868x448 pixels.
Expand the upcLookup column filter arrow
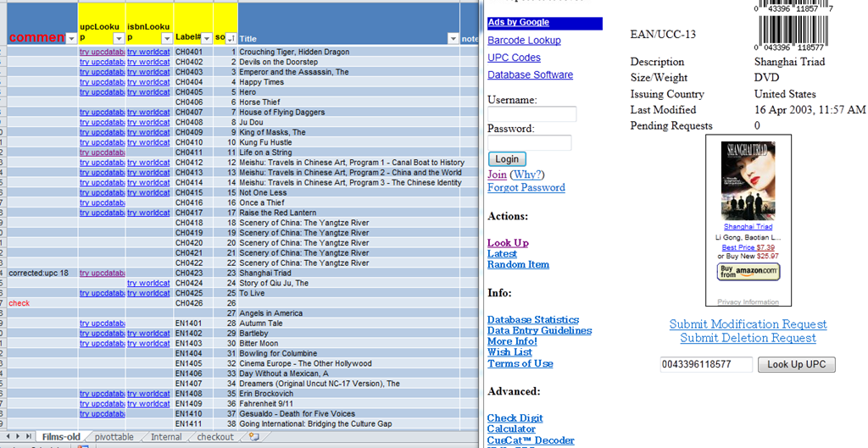pos(120,38)
